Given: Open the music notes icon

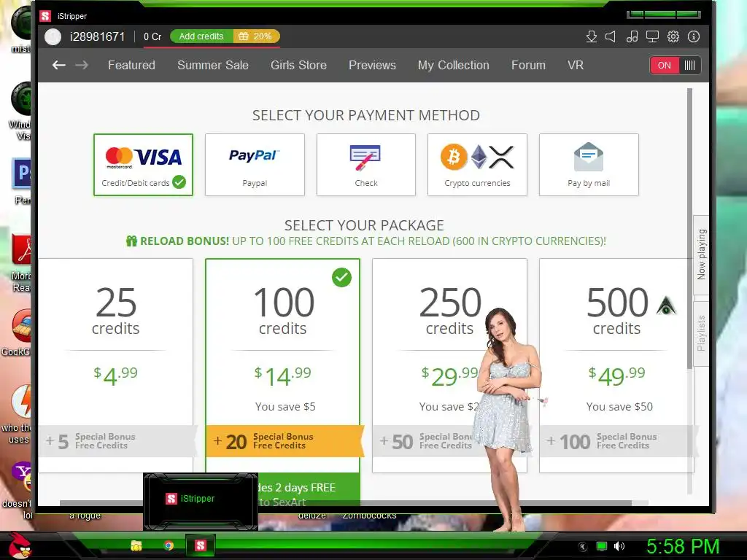Looking at the screenshot, I should (x=632, y=36).
